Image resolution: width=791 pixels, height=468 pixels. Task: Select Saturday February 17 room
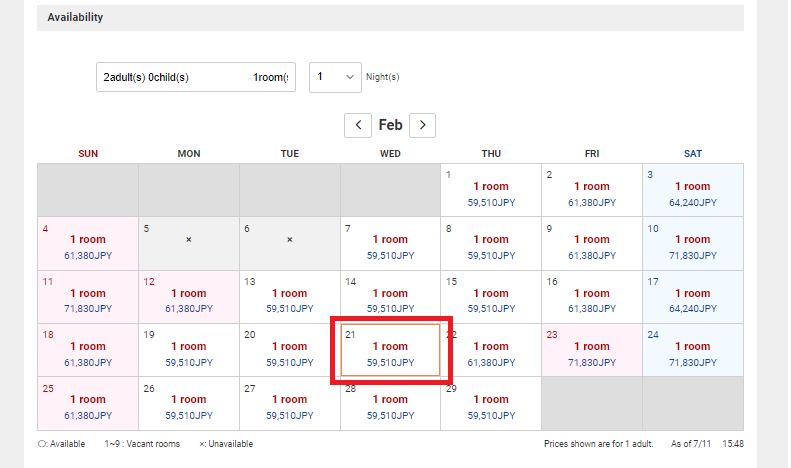coord(692,297)
